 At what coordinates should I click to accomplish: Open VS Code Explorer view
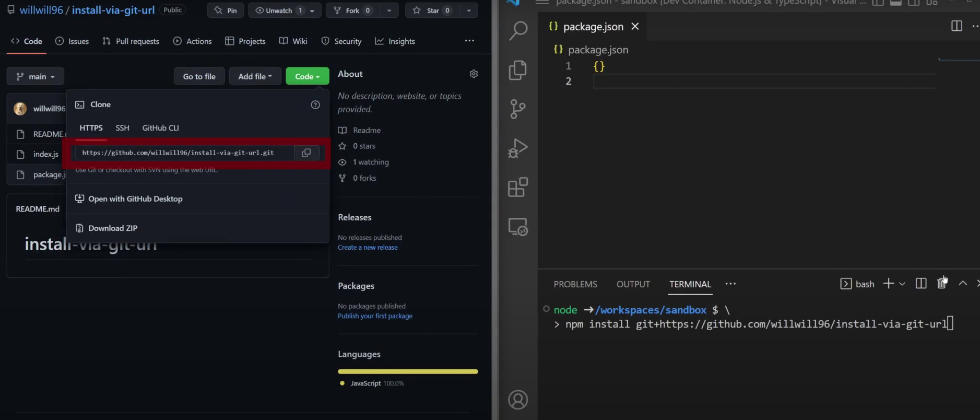point(518,70)
